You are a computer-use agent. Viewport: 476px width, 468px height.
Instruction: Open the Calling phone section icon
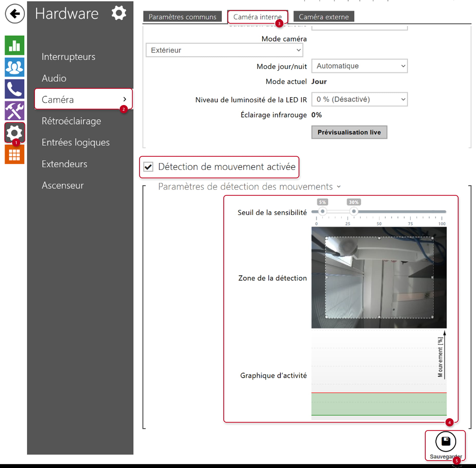click(x=15, y=89)
